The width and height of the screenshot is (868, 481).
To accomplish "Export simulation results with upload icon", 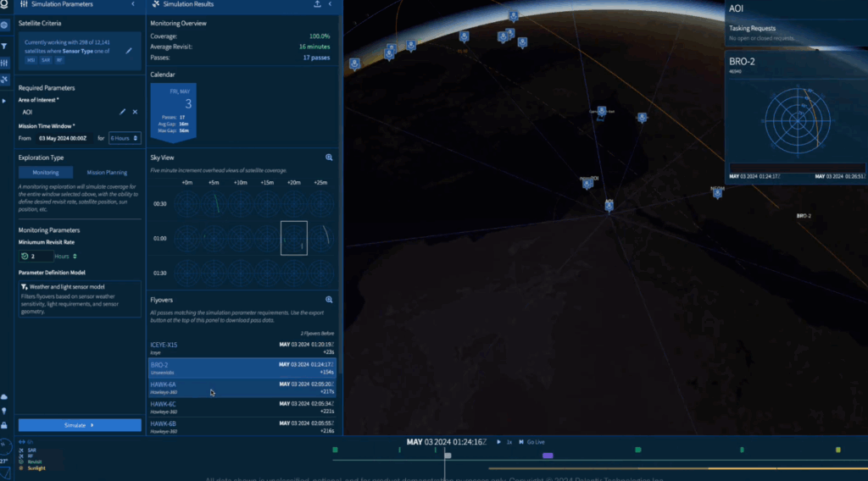I will pyautogui.click(x=317, y=4).
